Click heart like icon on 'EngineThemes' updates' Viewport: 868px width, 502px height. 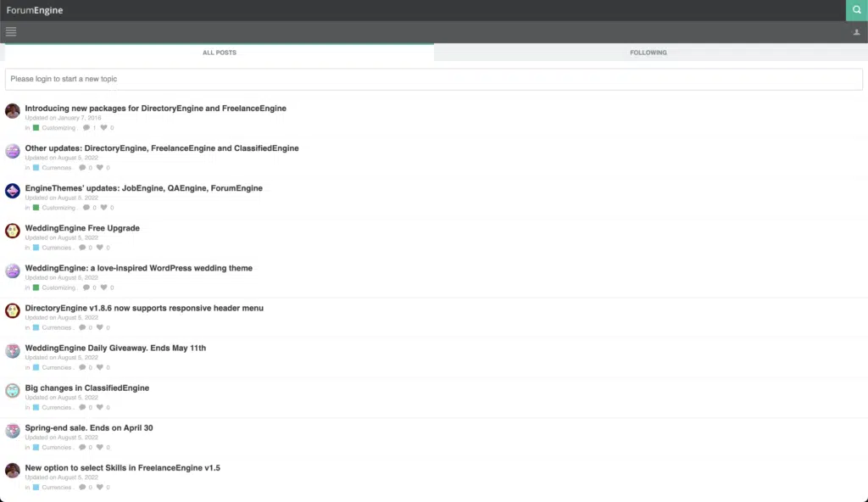pos(103,207)
